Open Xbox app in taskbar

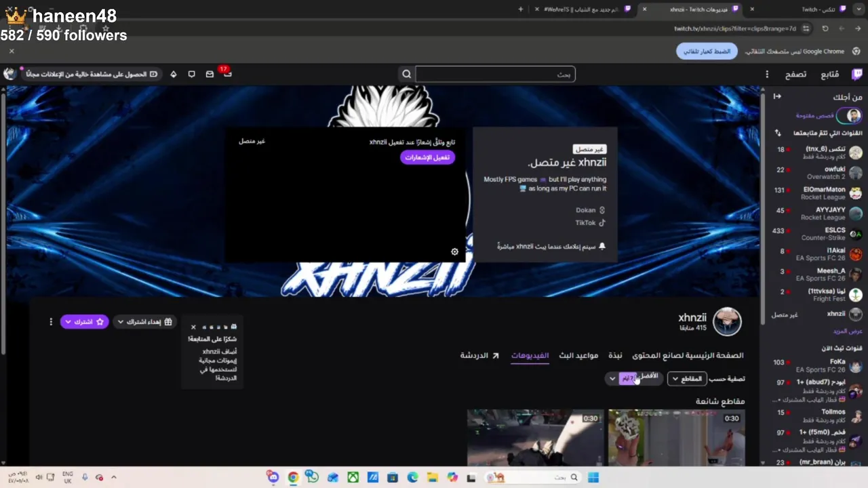click(353, 477)
